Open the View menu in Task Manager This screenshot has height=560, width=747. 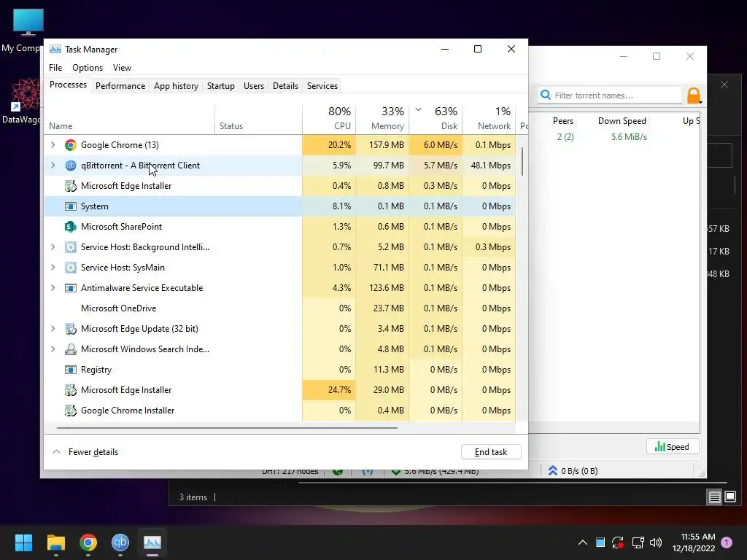coord(122,68)
